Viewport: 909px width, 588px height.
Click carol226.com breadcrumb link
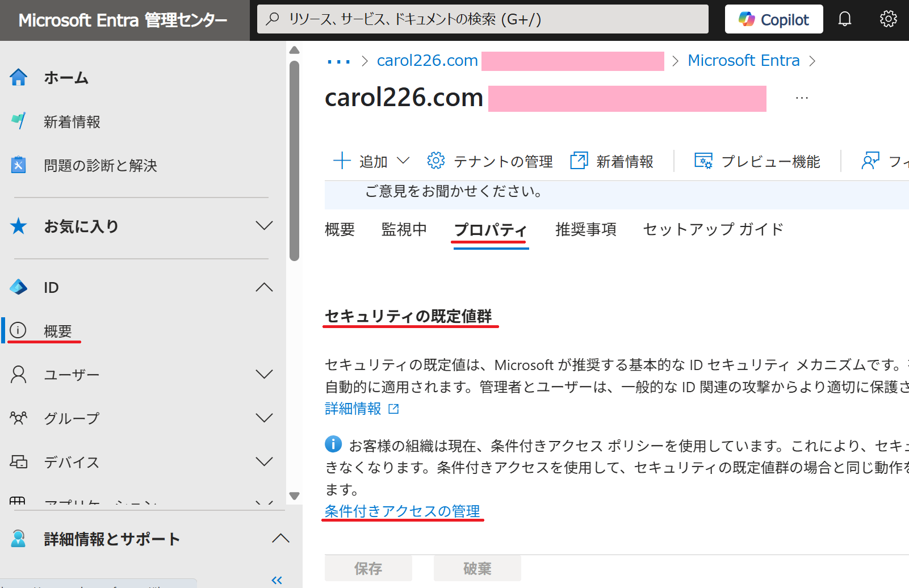click(x=427, y=61)
